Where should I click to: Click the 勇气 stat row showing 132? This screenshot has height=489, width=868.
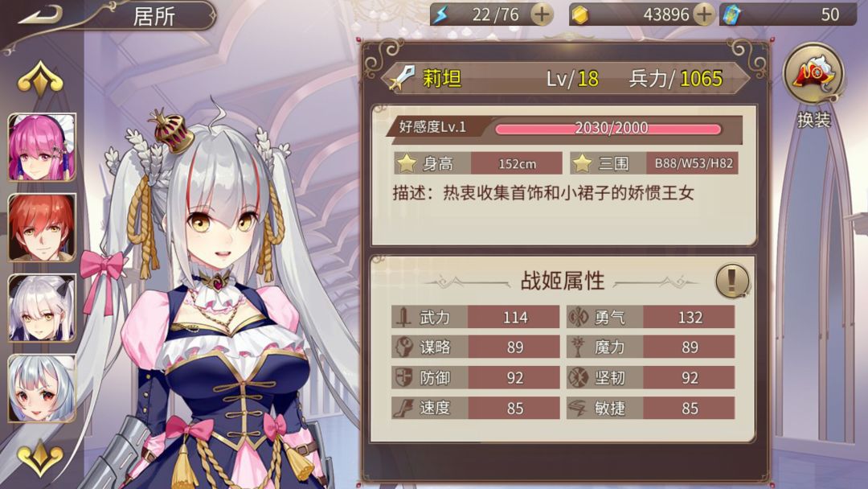(650, 317)
